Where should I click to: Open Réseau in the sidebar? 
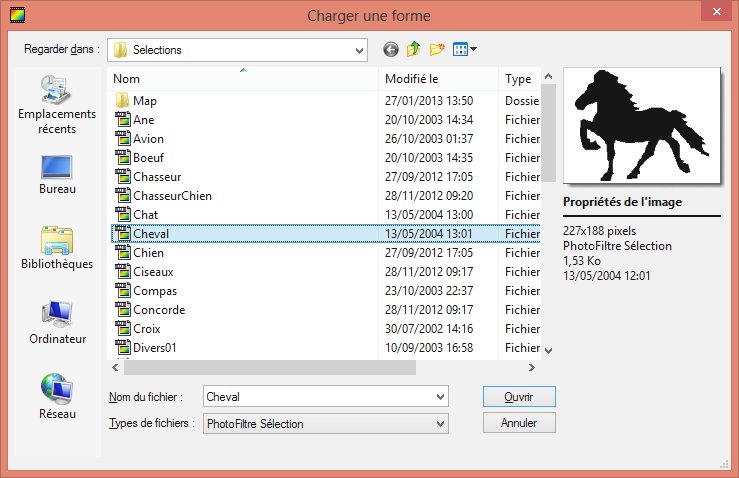(x=56, y=395)
